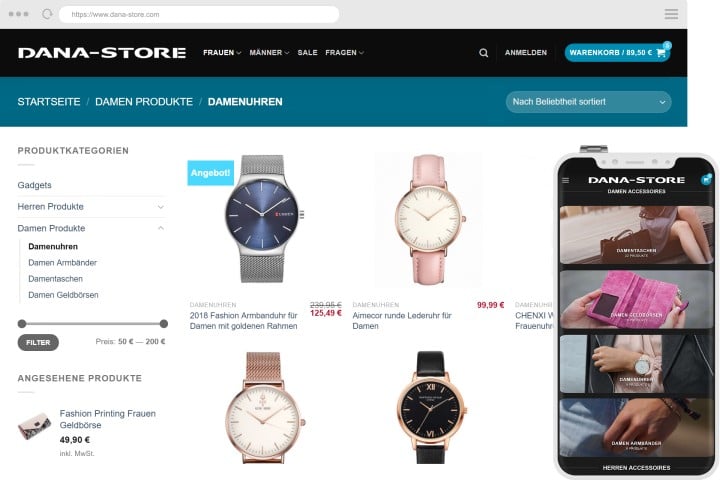Open the Nach Beliebtheit sortiert dropdown

pos(588,102)
